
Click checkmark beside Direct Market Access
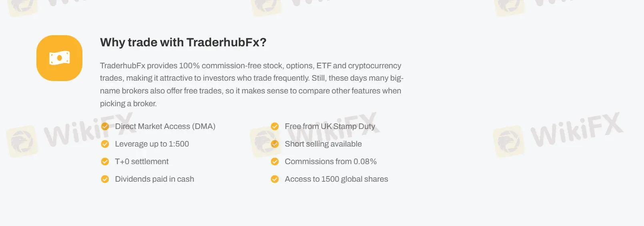coord(105,127)
